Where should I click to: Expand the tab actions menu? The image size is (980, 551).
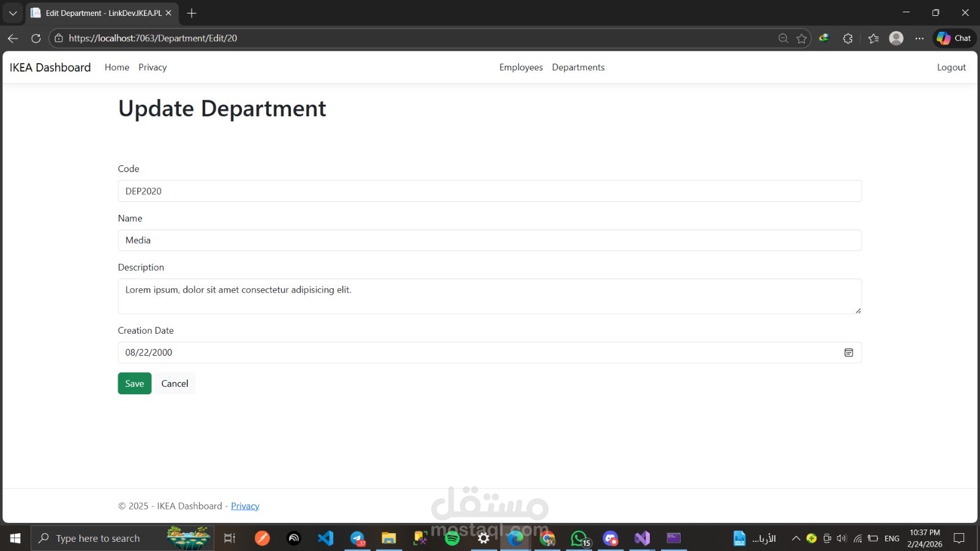point(13,13)
